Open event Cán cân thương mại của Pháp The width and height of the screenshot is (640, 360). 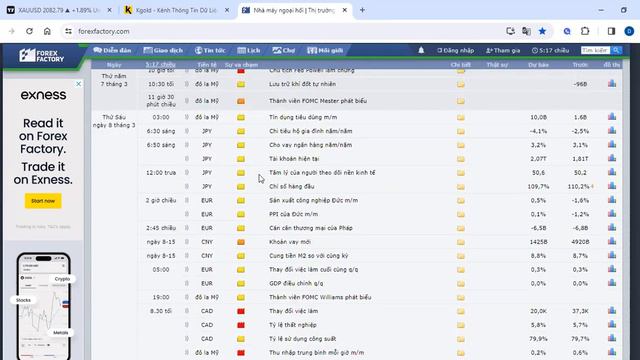[x=311, y=228]
